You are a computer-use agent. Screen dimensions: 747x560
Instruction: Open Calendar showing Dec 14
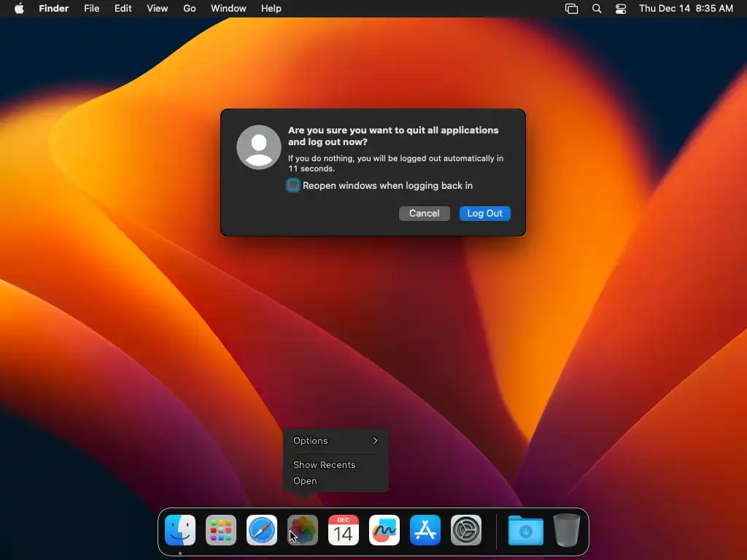344,530
